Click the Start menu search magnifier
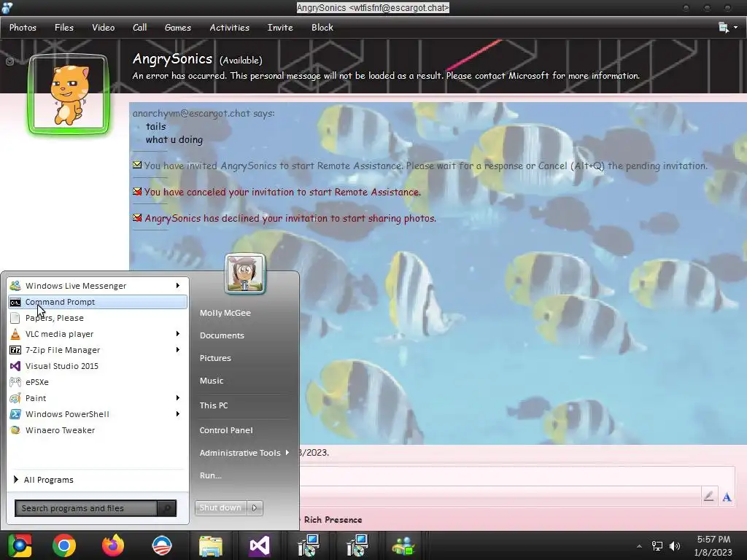747x560 pixels. click(x=167, y=508)
